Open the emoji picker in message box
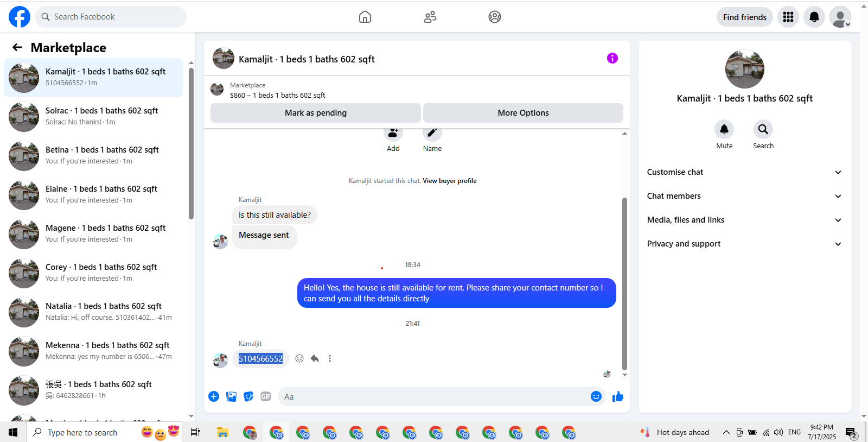The width and height of the screenshot is (868, 442). 596,396
